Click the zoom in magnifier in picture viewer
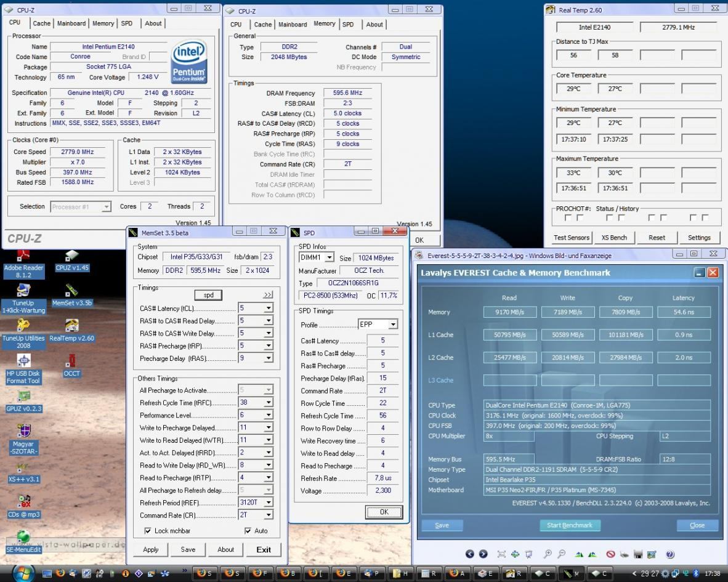 tap(548, 554)
